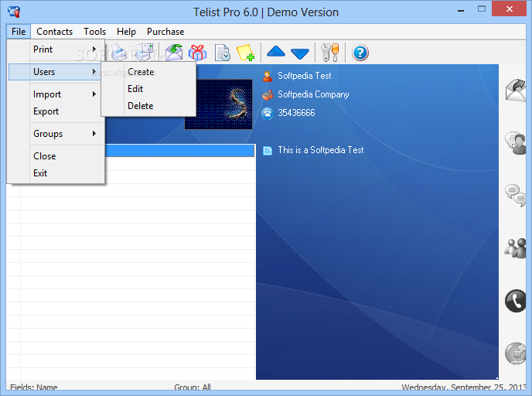Click the company building icon
The image size is (532, 396).
coord(268,95)
